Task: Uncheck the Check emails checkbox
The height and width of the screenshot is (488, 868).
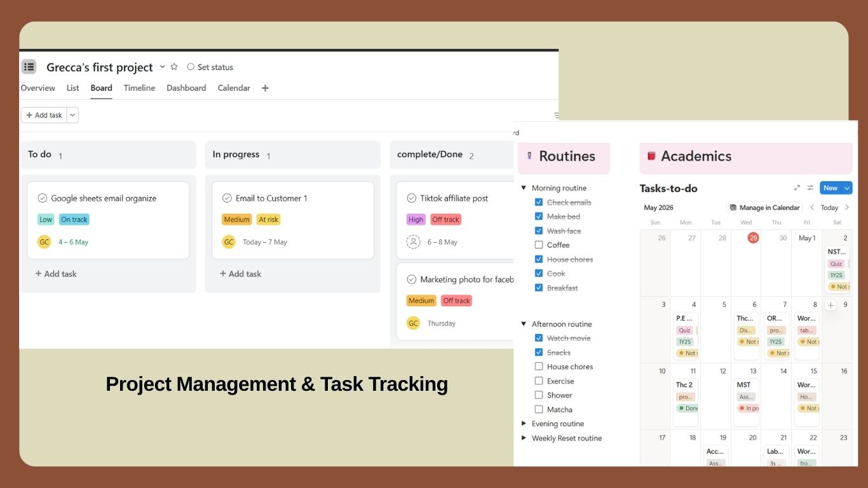Action: click(x=539, y=202)
